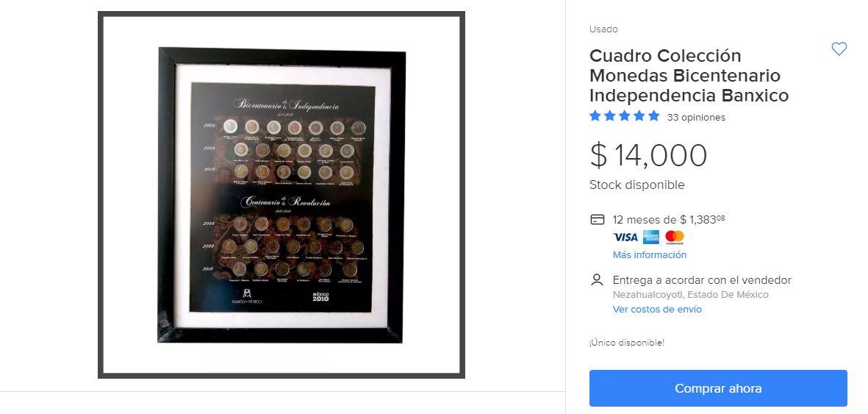Click Entrega a acordar con el vendedor
The image size is (868, 414).
[702, 280]
